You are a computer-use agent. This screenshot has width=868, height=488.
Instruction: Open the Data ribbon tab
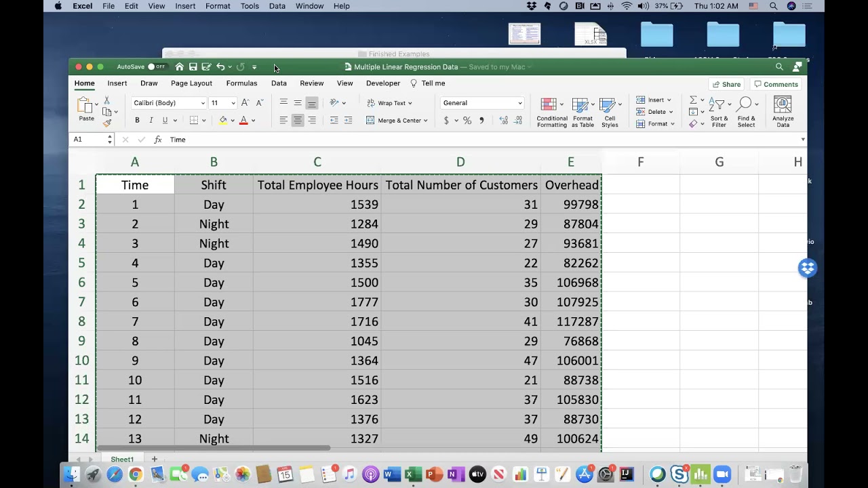click(279, 83)
